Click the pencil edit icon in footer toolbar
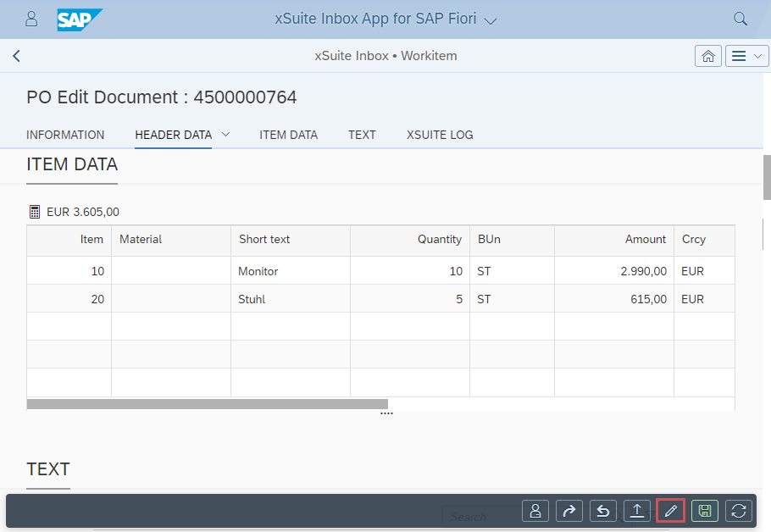 (670, 511)
